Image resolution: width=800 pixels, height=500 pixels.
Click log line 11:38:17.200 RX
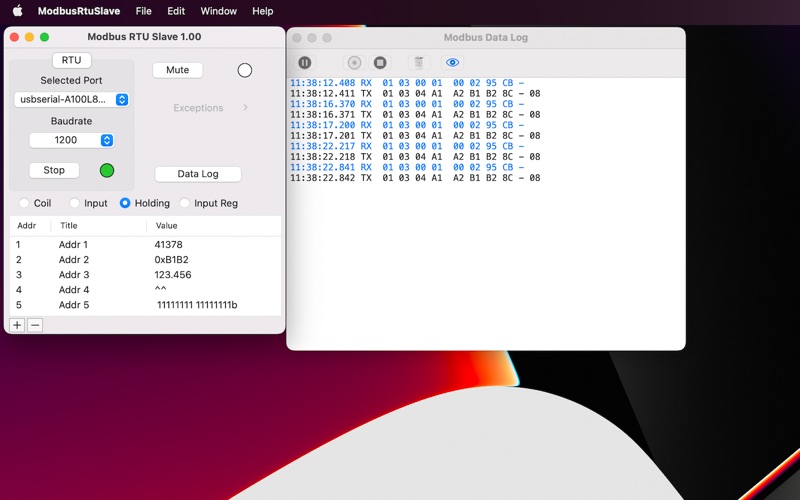coord(407,125)
